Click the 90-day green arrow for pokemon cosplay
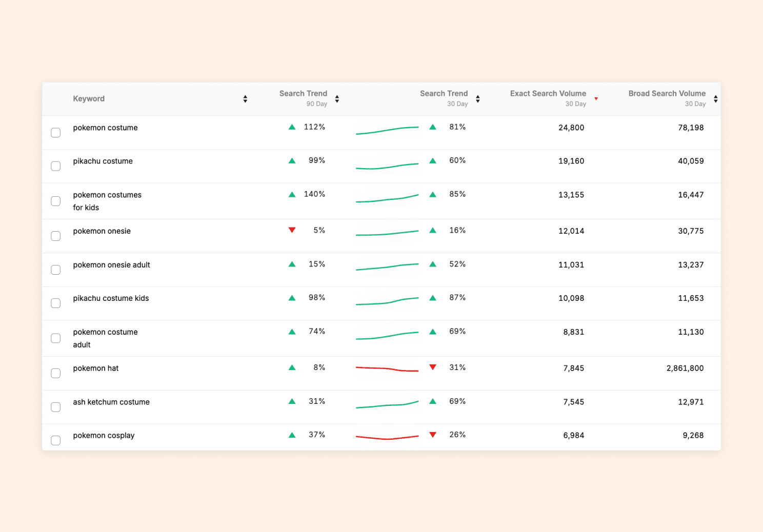This screenshot has height=532, width=763. pos(292,435)
